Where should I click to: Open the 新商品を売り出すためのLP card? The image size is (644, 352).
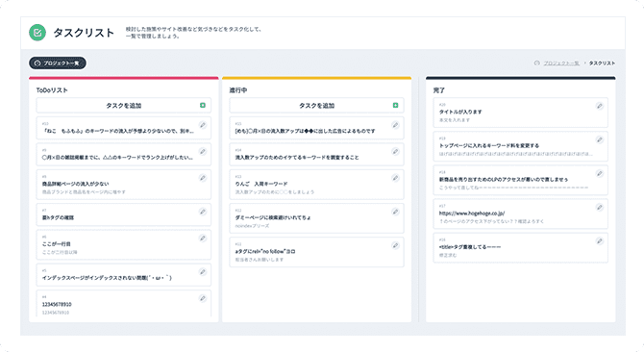(x=520, y=180)
